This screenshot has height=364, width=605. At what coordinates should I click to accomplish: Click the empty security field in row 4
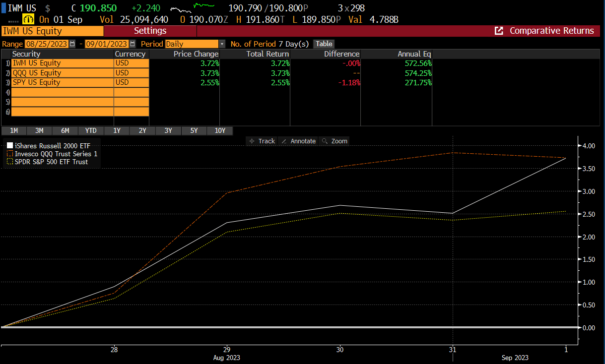click(x=63, y=92)
